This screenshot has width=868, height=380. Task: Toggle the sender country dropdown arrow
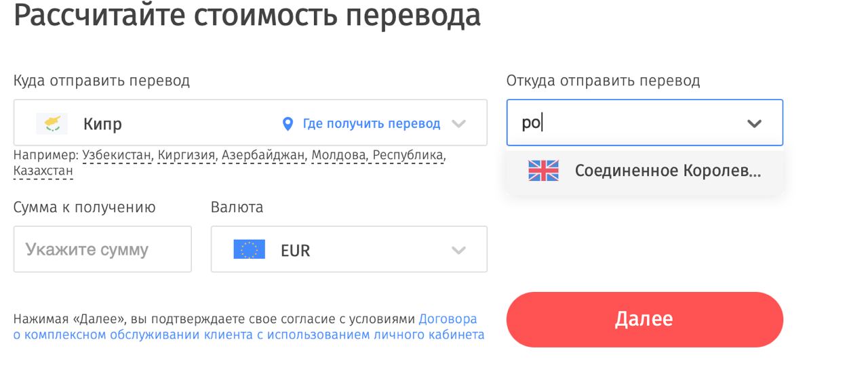754,123
